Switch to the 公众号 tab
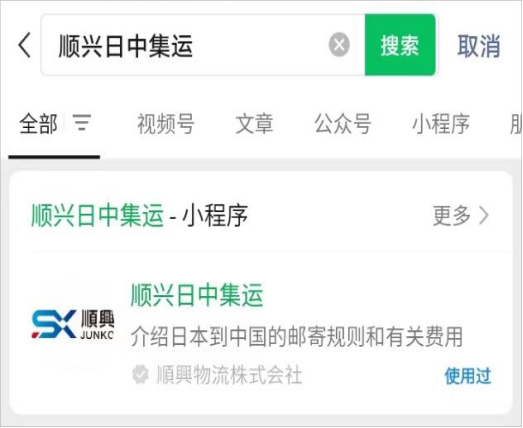 coord(343,124)
